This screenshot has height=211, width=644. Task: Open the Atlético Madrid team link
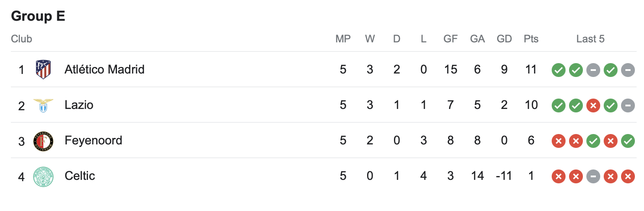pos(104,70)
